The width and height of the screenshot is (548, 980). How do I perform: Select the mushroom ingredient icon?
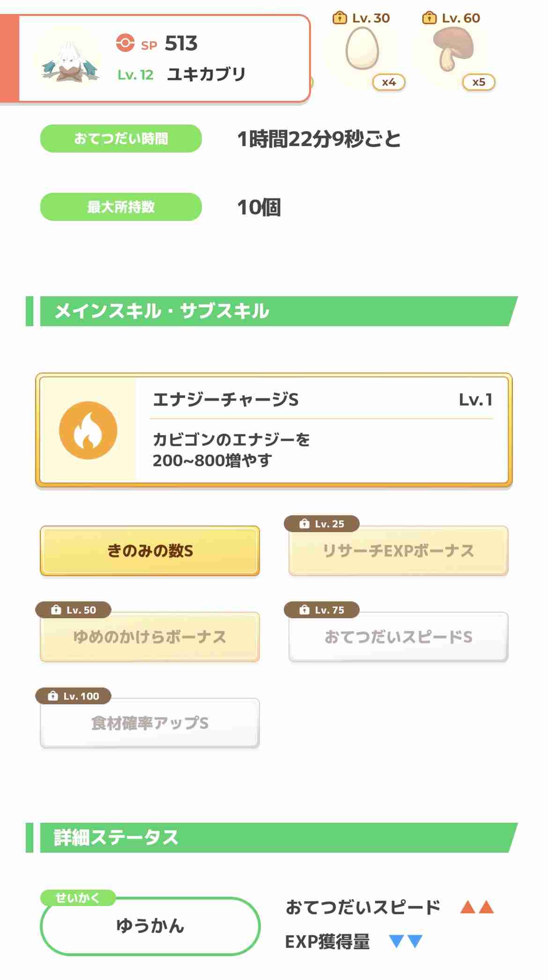(x=452, y=48)
